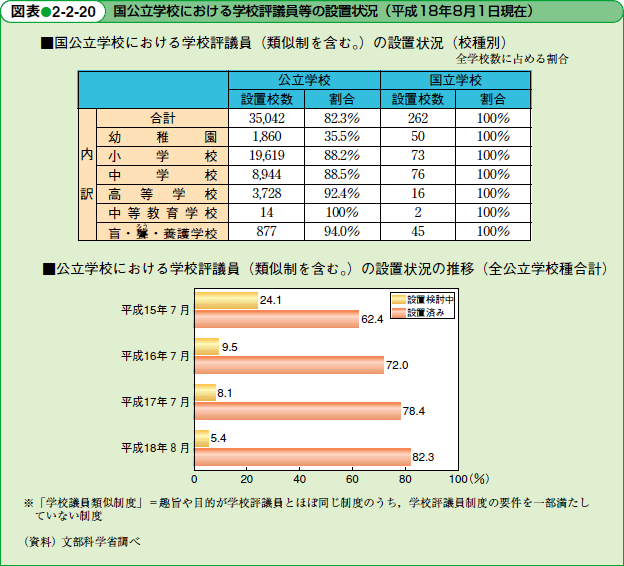Select the 高等学校 row label
This screenshot has height=566, width=624.
click(162, 194)
